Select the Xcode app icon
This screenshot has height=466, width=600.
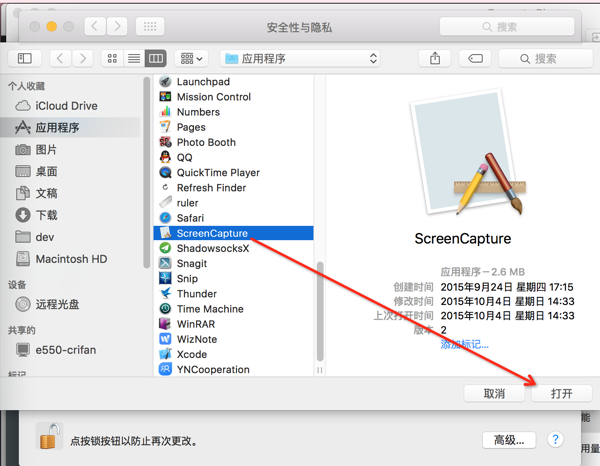point(165,354)
